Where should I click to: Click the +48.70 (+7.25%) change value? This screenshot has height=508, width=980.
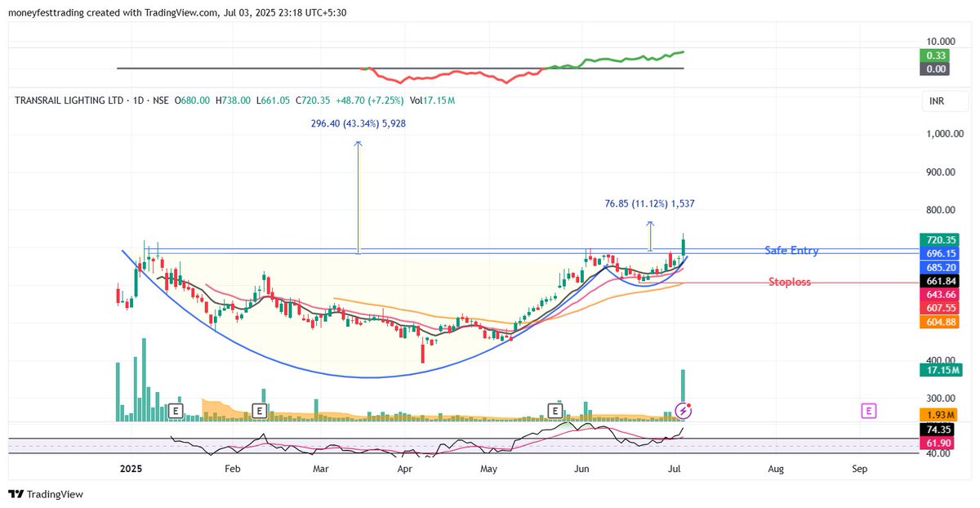(x=372, y=100)
